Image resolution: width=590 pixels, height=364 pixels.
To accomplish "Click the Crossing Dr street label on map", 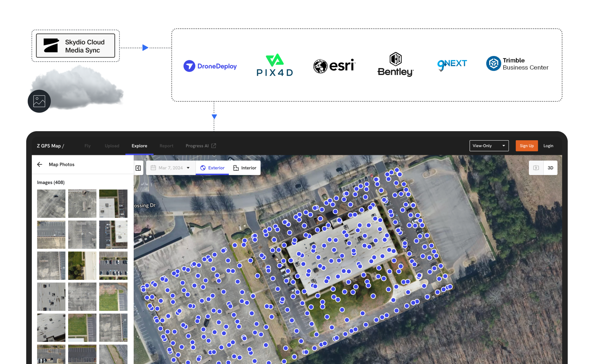I will click(145, 205).
